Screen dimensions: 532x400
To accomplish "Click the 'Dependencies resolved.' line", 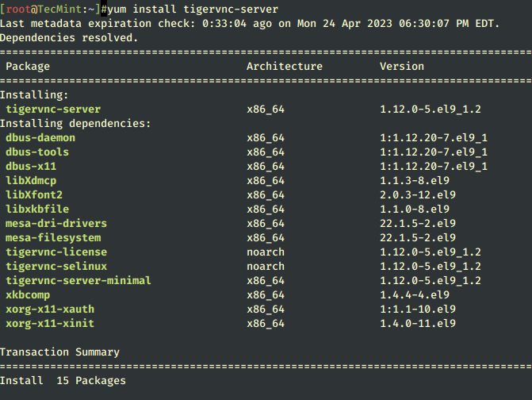I will click(x=69, y=38).
